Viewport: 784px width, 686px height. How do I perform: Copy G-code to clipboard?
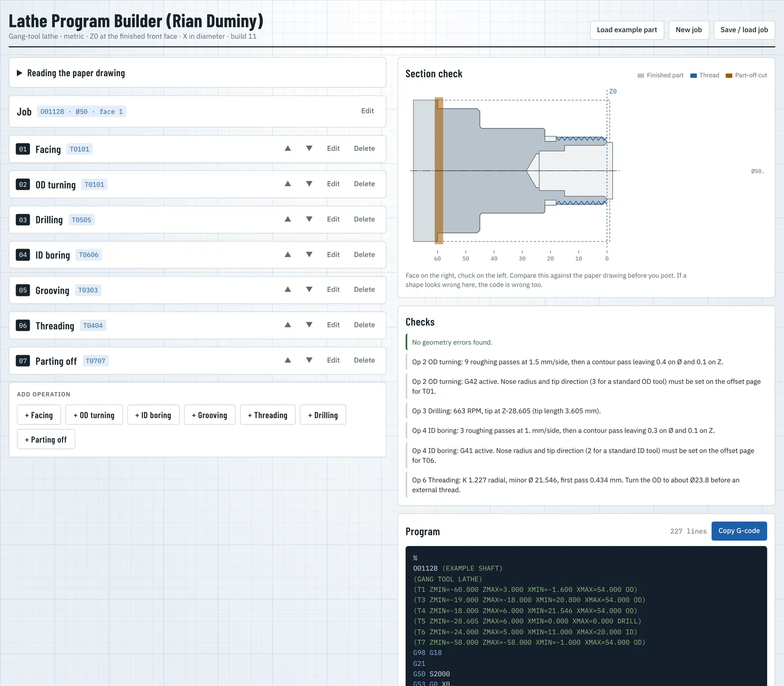tap(739, 531)
